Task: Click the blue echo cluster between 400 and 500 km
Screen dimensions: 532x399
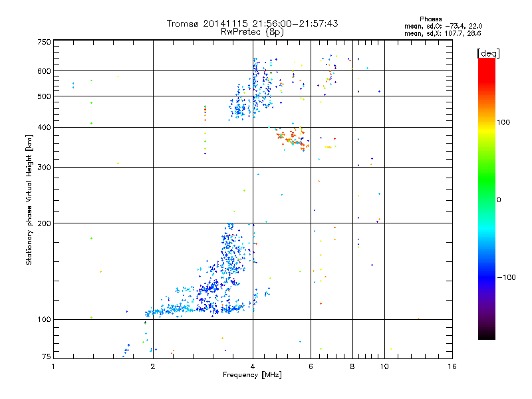Action: (x=240, y=108)
